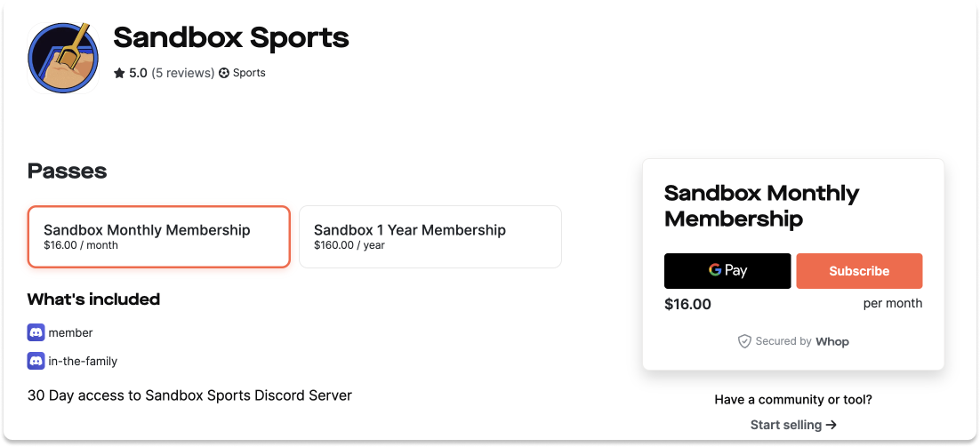Viewport: 980px width, 447px height.
Task: Click the Sports category tag
Action: [242, 73]
